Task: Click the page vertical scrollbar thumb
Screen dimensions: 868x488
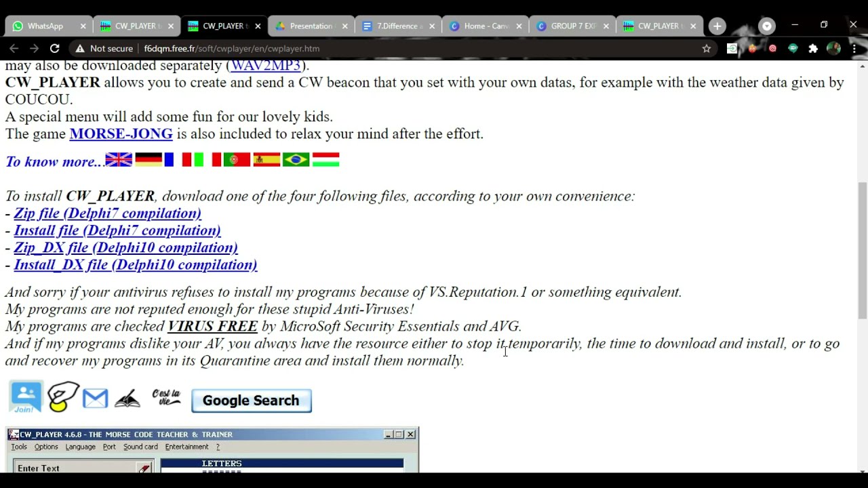Action: [x=862, y=250]
